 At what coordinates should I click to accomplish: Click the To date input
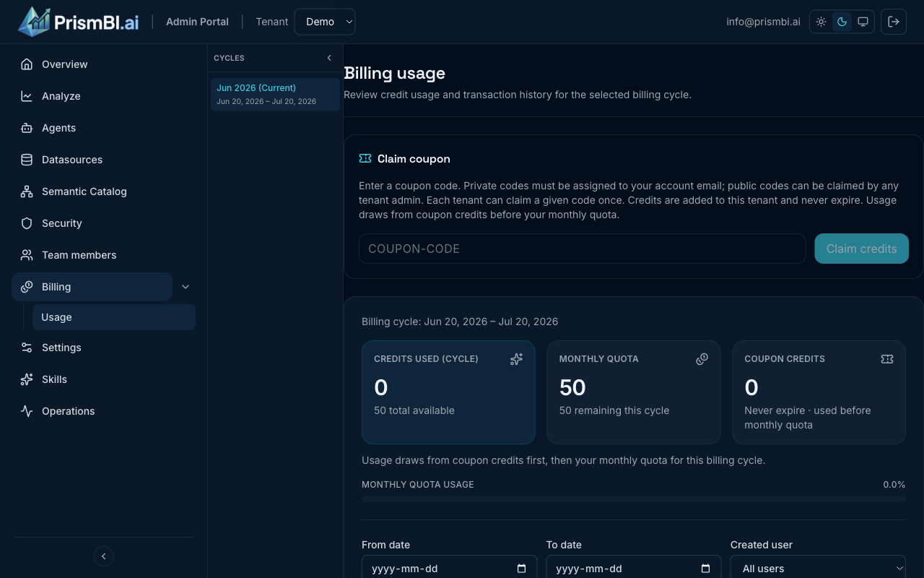[x=633, y=569]
